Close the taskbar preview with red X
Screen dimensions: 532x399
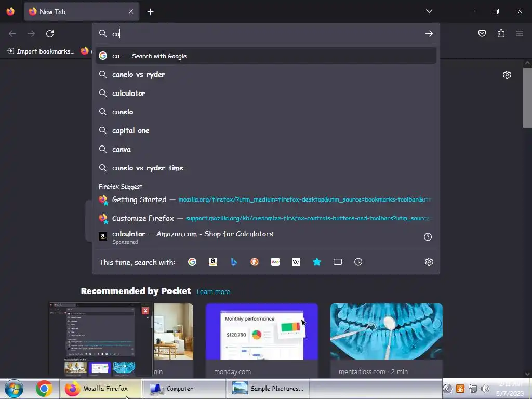pos(145,311)
